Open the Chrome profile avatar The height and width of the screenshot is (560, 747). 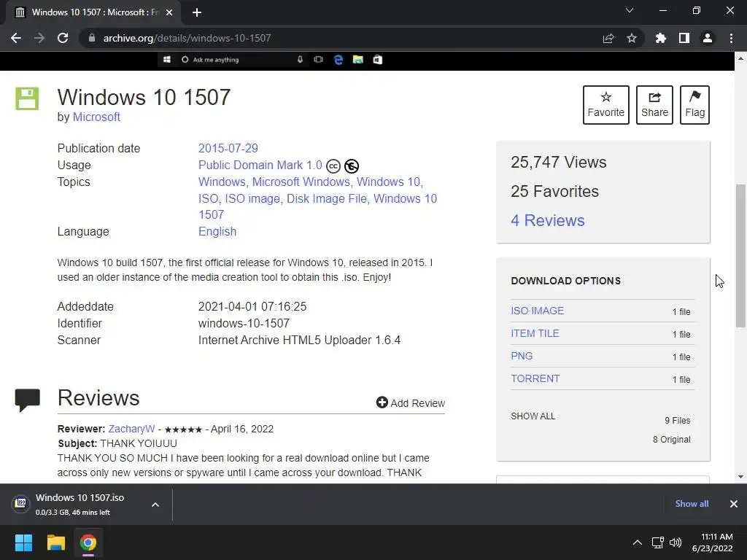tap(708, 38)
